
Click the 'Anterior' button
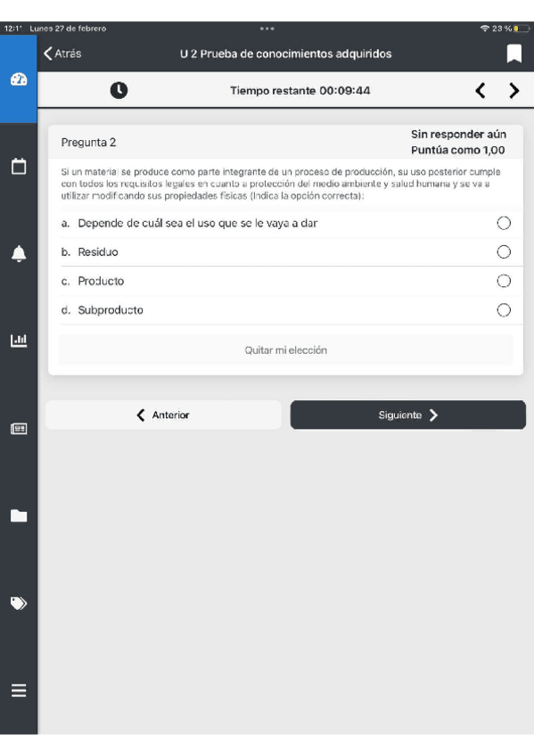[163, 415]
